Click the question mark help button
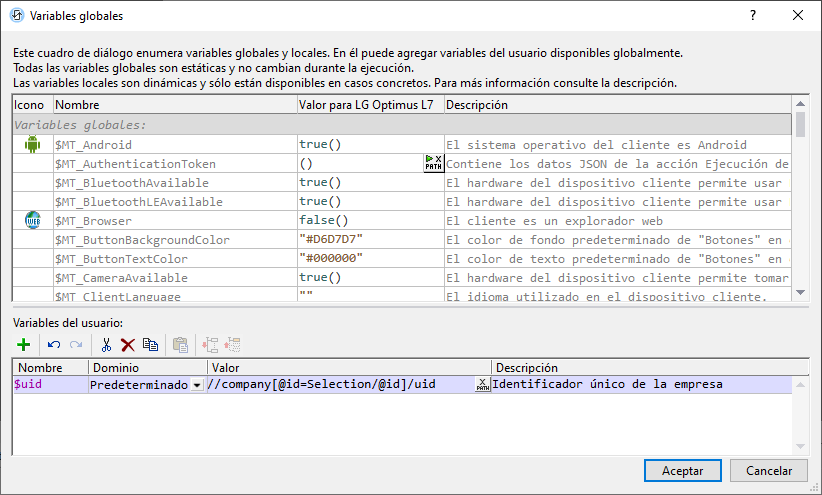 pyautogui.click(x=753, y=15)
